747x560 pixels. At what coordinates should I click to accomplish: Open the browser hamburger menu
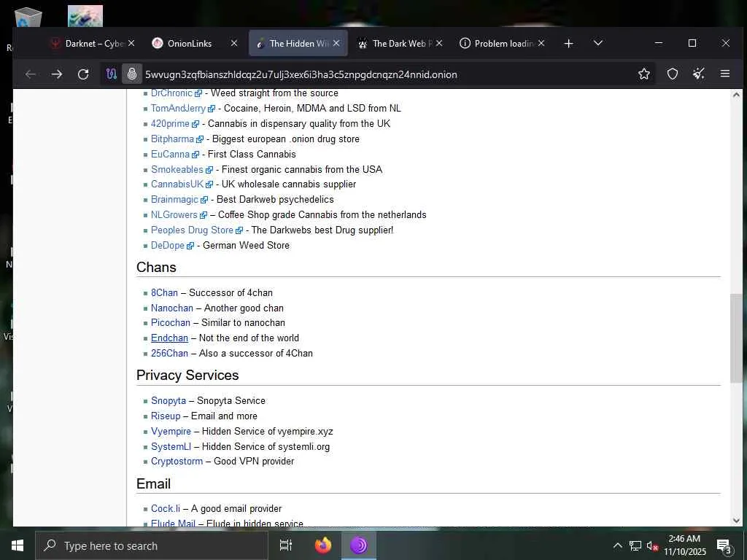[x=725, y=74]
